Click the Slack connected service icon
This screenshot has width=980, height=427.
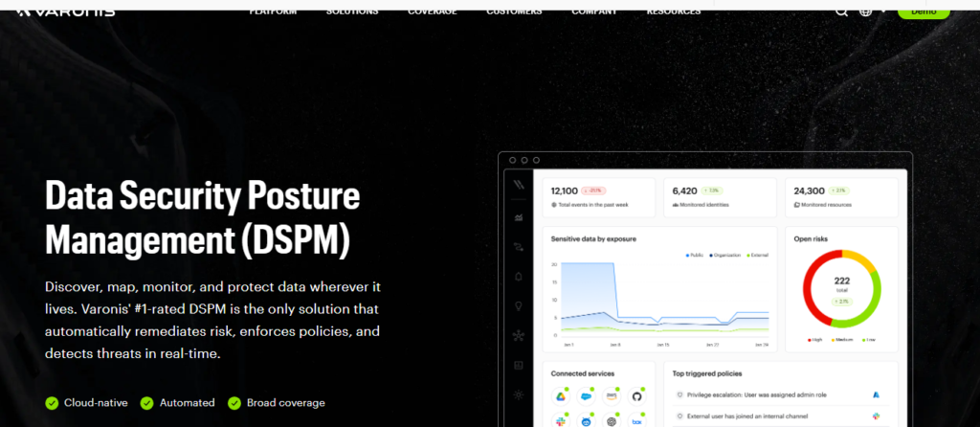pos(561,421)
